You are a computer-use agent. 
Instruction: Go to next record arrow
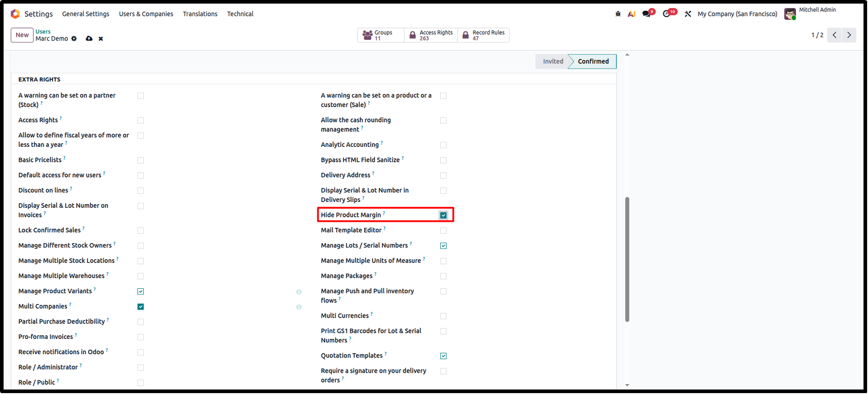point(849,35)
